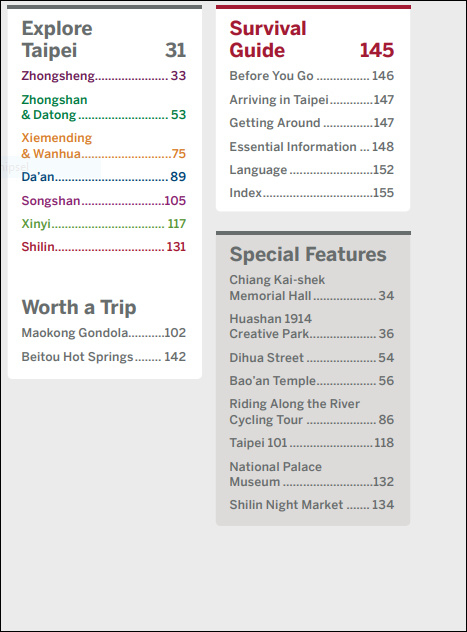467x632 pixels.
Task: Go to Taipei 101 feature
Action: (x=311, y=443)
